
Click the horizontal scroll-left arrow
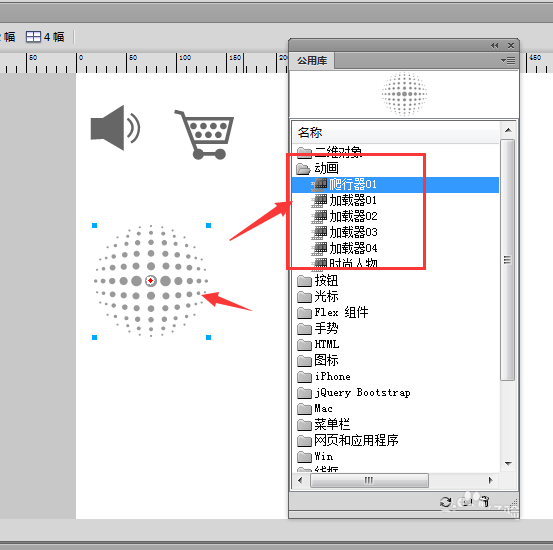(x=300, y=480)
